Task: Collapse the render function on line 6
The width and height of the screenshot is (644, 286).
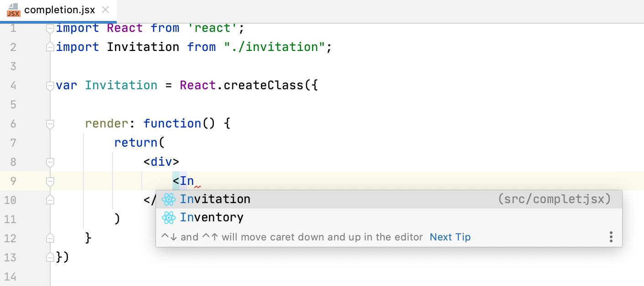Action: (50, 123)
